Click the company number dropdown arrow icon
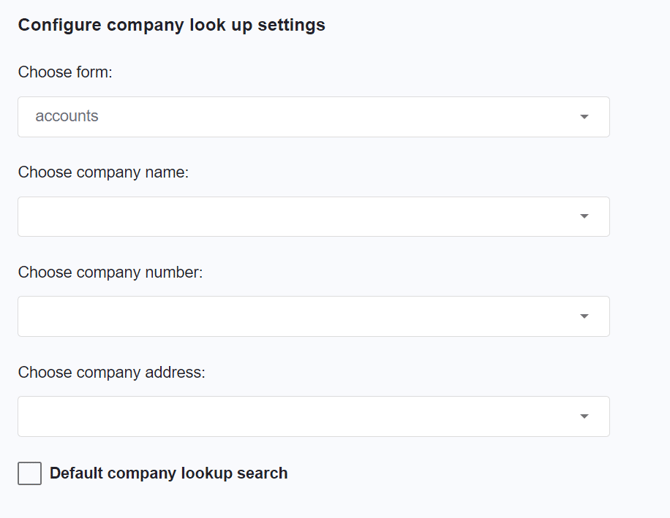 pos(584,317)
